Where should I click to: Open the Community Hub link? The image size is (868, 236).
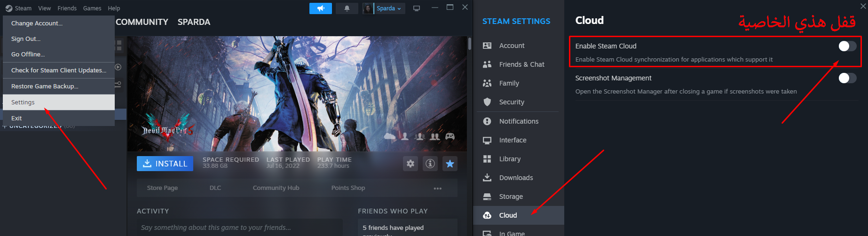click(276, 188)
